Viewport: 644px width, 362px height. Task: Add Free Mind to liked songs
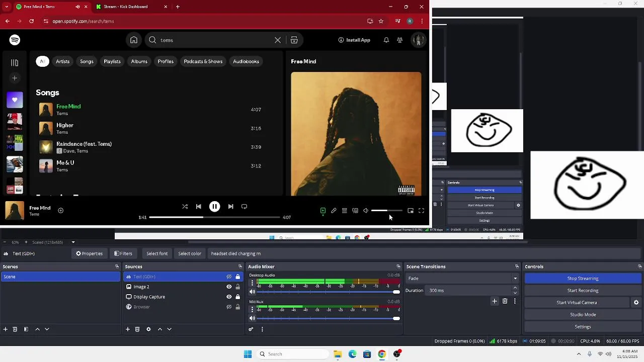click(x=60, y=211)
